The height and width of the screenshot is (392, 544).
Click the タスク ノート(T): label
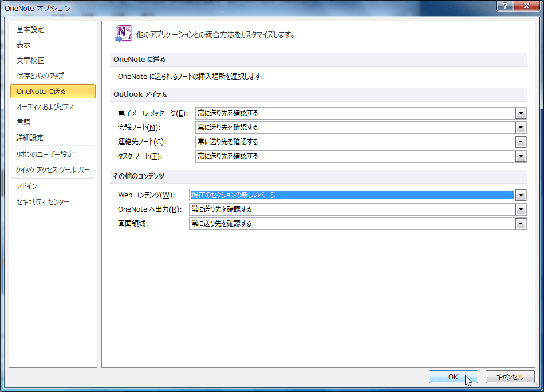tap(140, 156)
